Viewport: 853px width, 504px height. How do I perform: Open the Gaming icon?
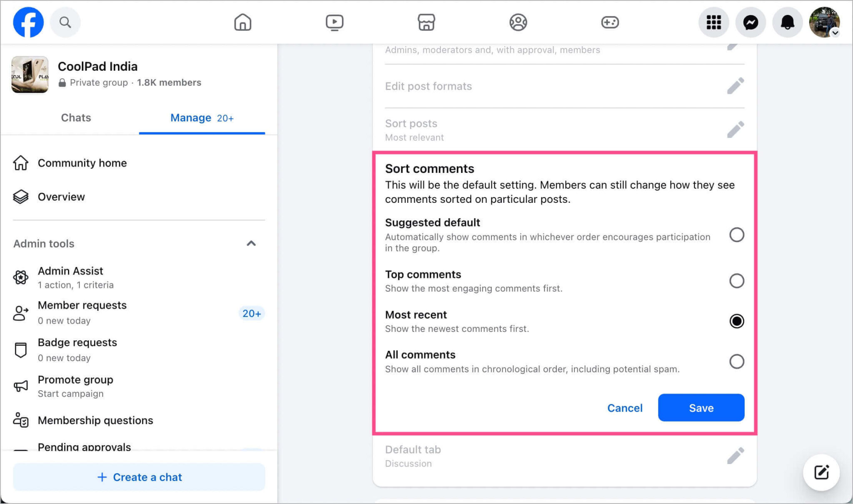coord(609,22)
